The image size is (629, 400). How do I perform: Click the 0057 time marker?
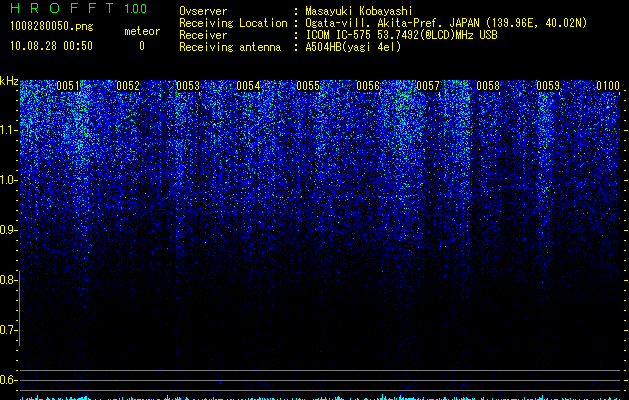pyautogui.click(x=428, y=86)
